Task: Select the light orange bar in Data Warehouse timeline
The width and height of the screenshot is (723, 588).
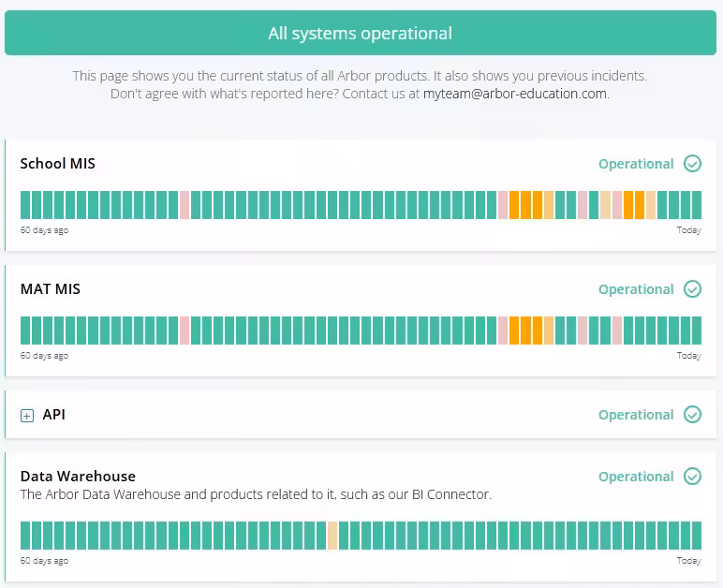Action: coord(332,536)
